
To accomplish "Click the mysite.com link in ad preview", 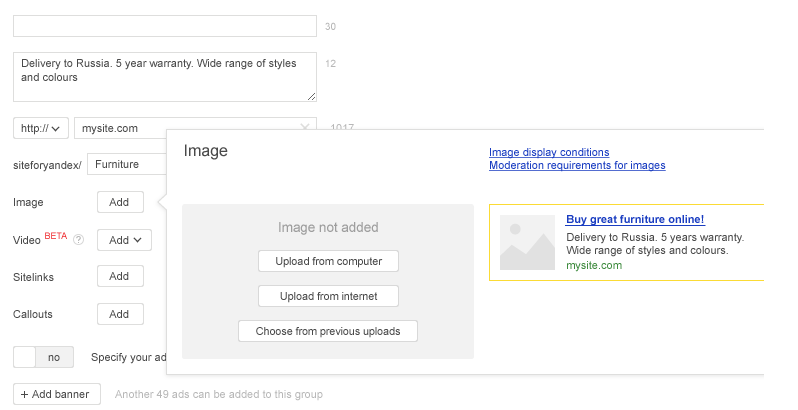I will click(594, 265).
